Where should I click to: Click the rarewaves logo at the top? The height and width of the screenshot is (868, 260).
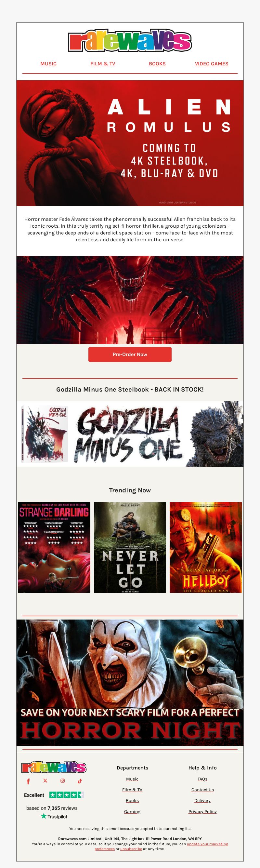(x=130, y=40)
